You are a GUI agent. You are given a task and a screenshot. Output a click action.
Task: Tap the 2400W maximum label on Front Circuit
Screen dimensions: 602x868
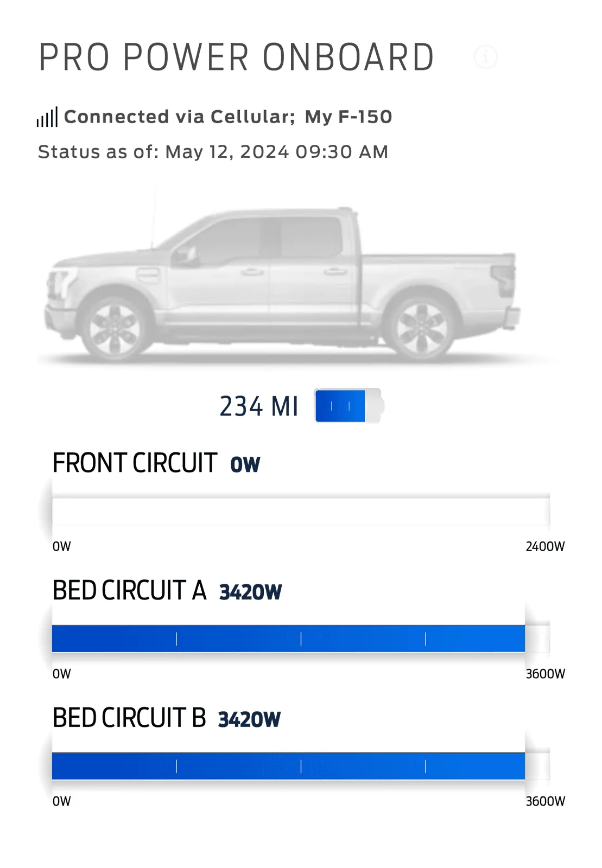(x=545, y=546)
